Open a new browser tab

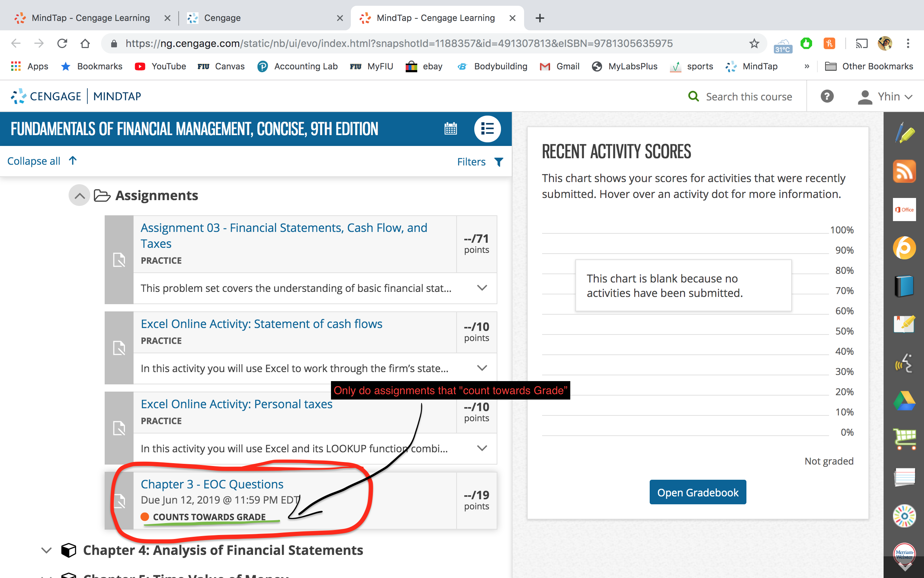[540, 18]
